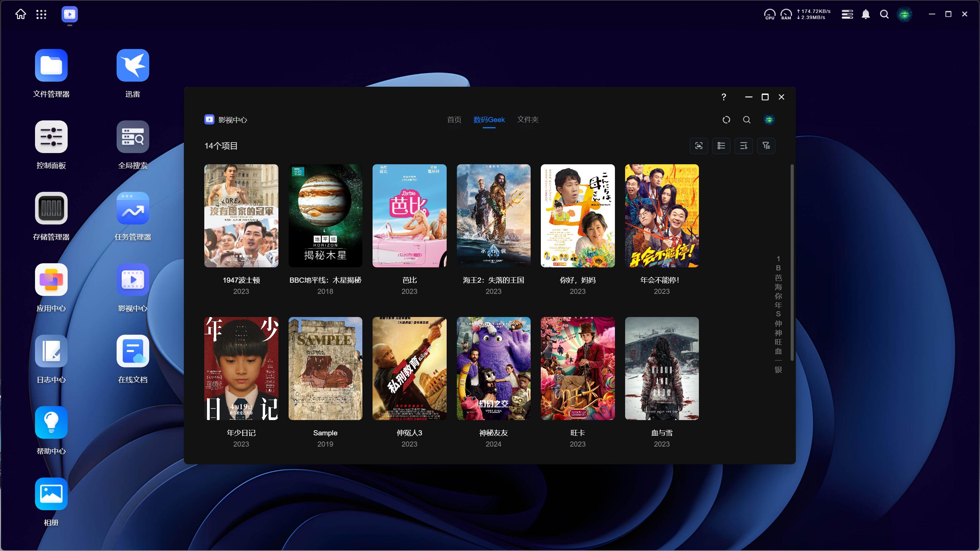This screenshot has width=980, height=551.
Task: Jump to index letter S
Action: pos(778,314)
